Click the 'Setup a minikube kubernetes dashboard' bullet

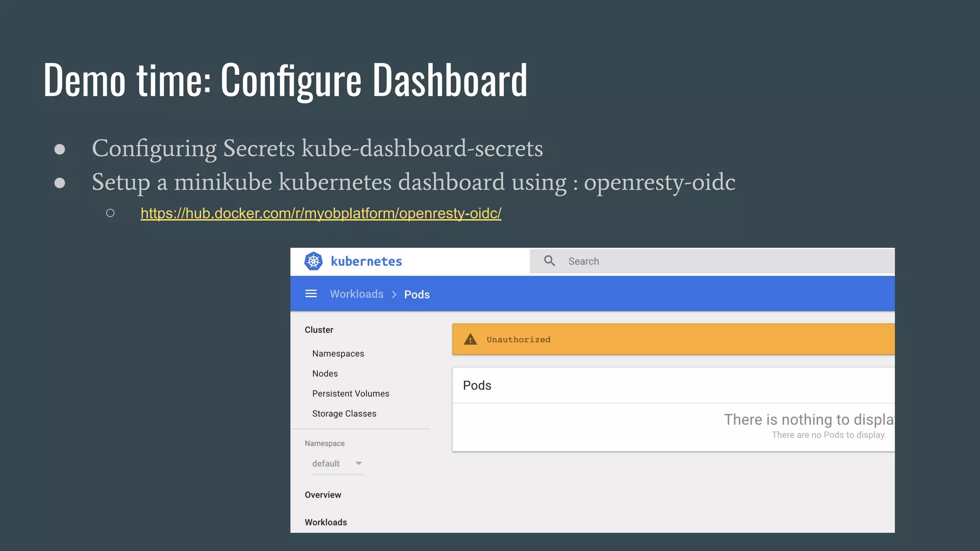click(413, 182)
